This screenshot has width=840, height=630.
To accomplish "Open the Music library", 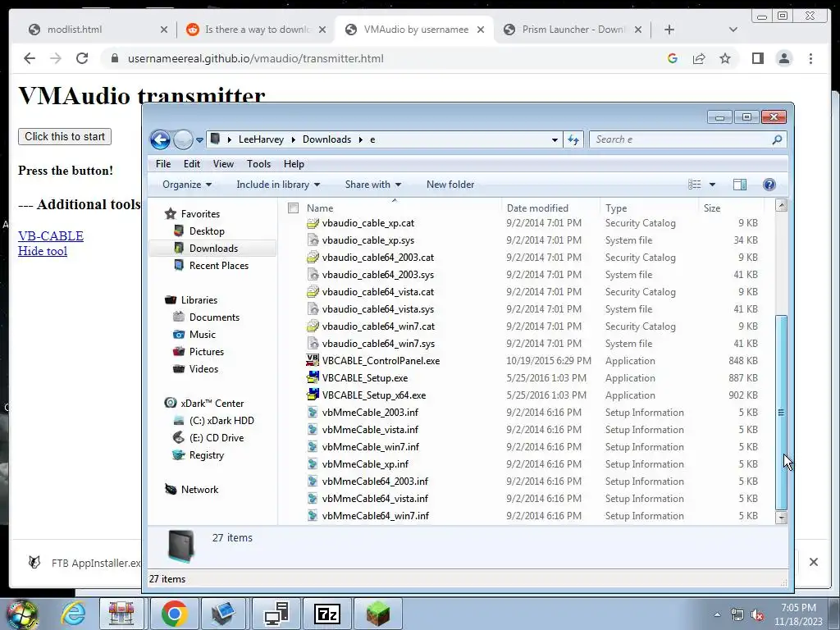I will click(x=202, y=335).
